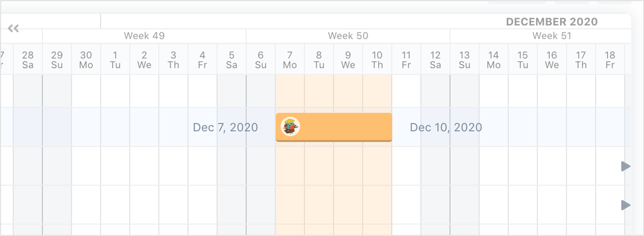Click the bird avatar on the task bar
Image resolution: width=644 pixels, height=236 pixels.
pos(290,126)
